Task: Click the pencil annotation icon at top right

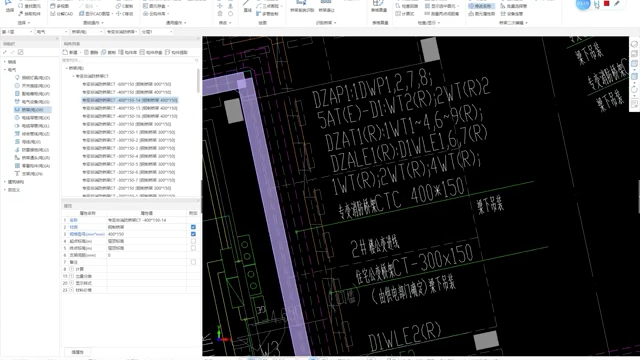Action: coord(617,4)
